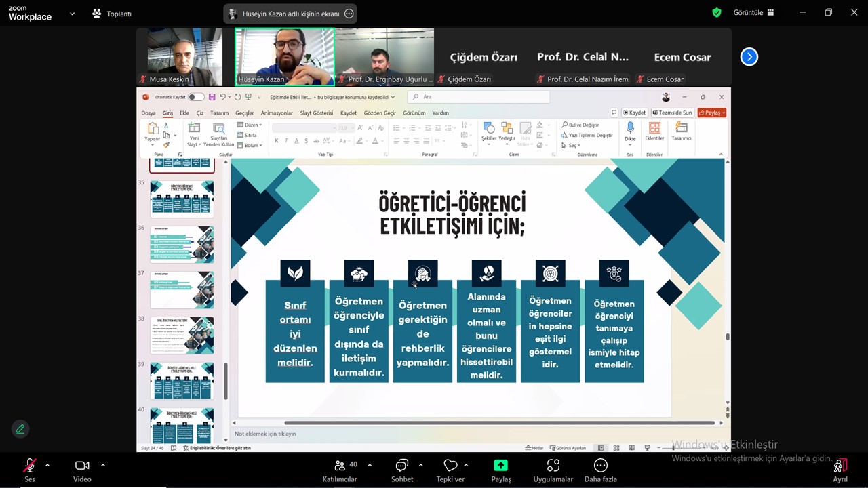Click the PowerPoint comments icon
This screenshot has width=868, height=488.
pyautogui.click(x=614, y=113)
